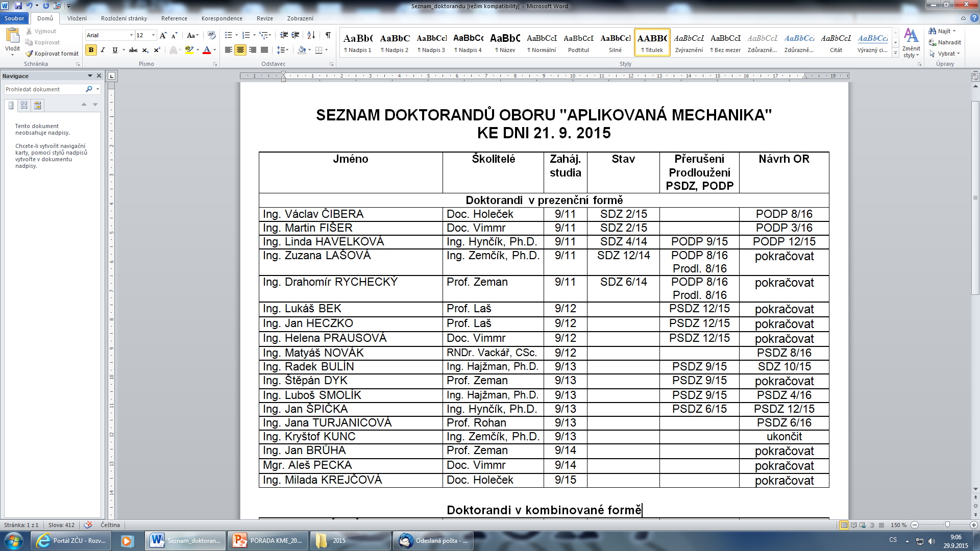Open the Soubor tab
This screenshot has height=551, width=980.
pos(14,18)
